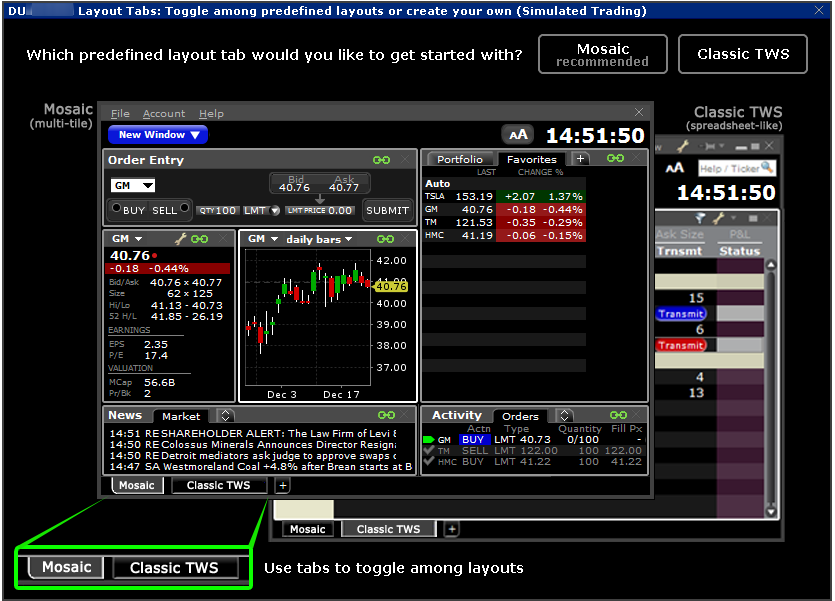Click the Activity tab list stepper arrows

[564, 415]
